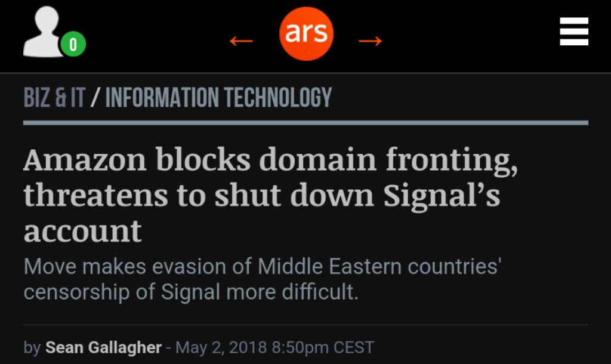The width and height of the screenshot is (611, 364).
Task: Open the INFORMATION TECHNOLOGY category
Action: coord(218,97)
